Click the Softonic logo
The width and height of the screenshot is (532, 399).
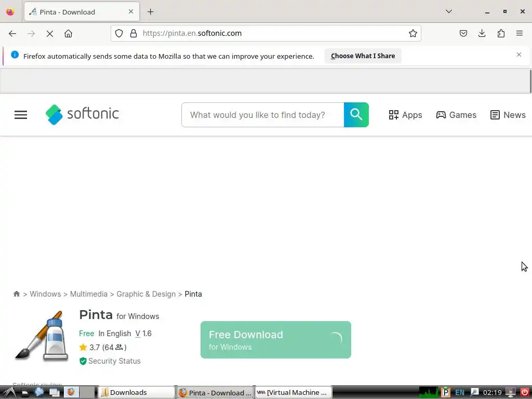point(82,114)
